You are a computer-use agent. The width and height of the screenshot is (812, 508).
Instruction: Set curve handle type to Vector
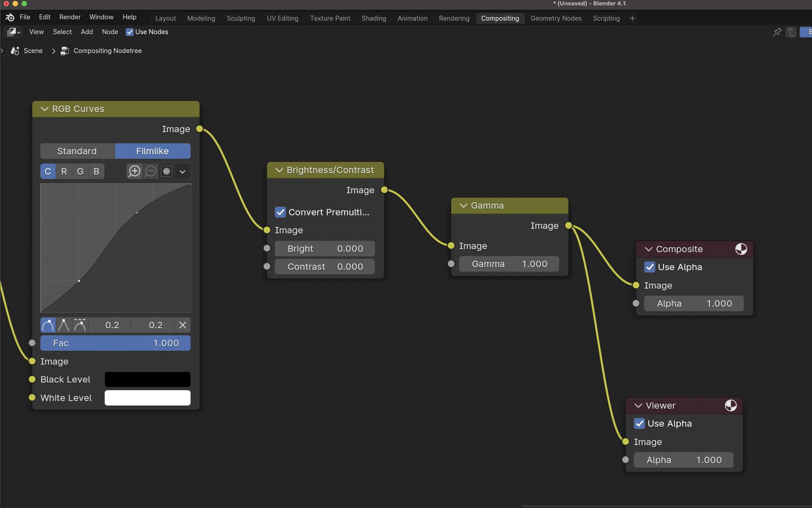(x=64, y=325)
